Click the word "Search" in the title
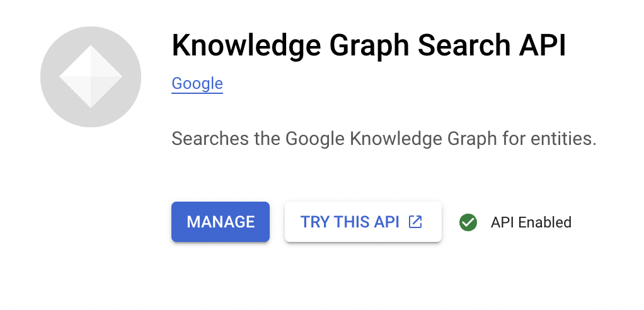644x310 pixels. 452,47
